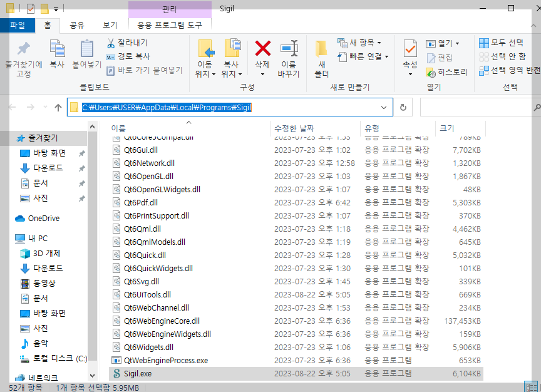Click Invert selection (선택 영역 반전)
541x392 pixels.
tap(509, 70)
